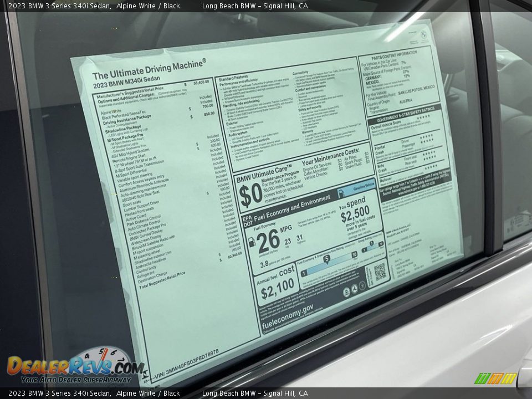The height and width of the screenshot is (399, 532).
Task: Click 'Black Perforated SensaTec' line
Action: pos(124,115)
